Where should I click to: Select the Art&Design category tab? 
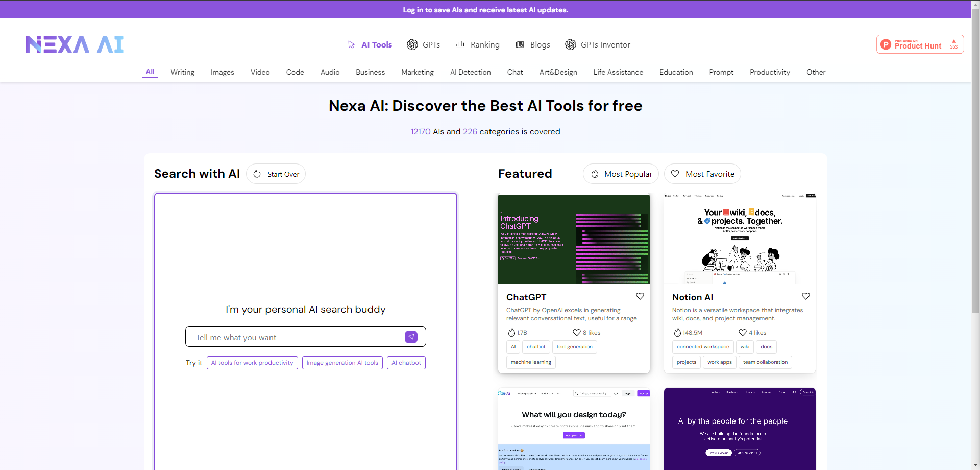point(558,72)
